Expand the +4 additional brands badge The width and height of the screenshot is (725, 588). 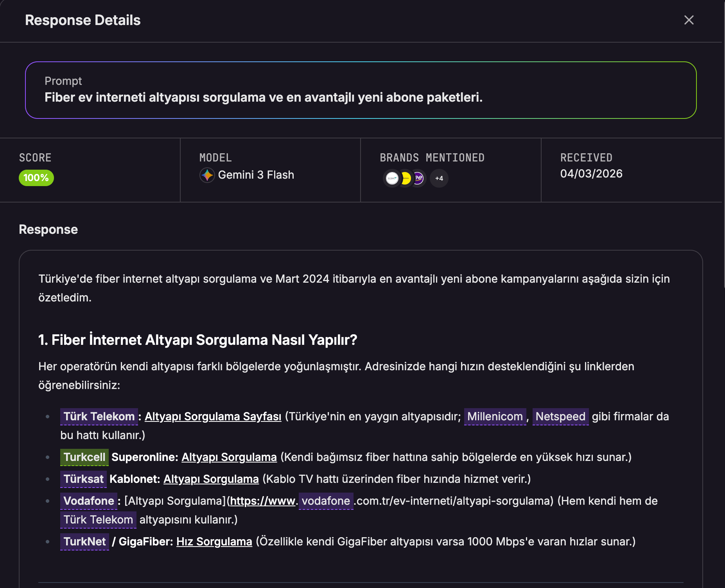[x=439, y=178]
